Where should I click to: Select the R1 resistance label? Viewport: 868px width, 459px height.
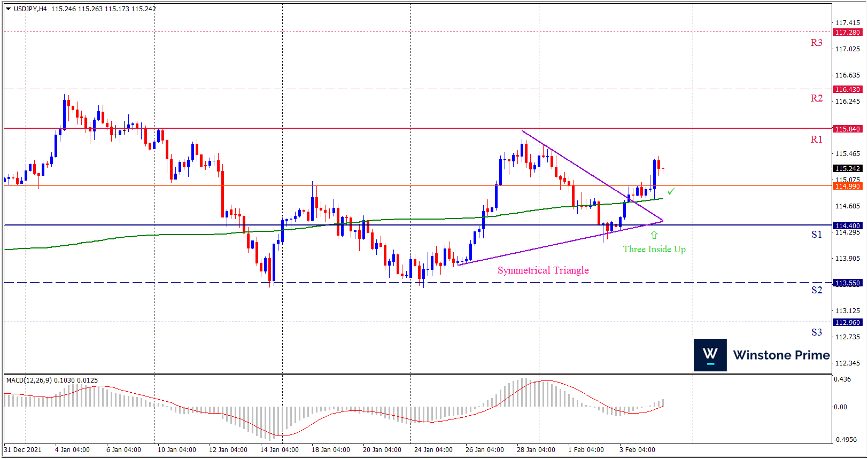[816, 139]
